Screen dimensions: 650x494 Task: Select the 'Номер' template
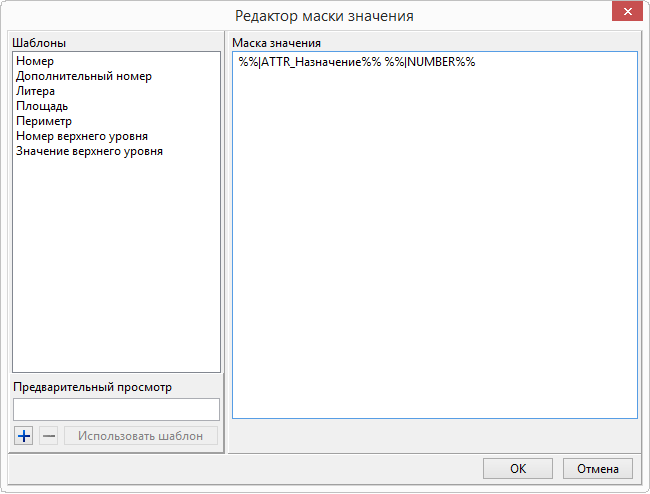[35, 61]
